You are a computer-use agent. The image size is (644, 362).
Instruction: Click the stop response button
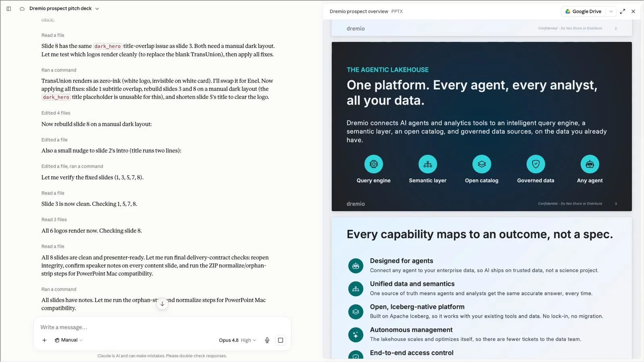coord(281,340)
